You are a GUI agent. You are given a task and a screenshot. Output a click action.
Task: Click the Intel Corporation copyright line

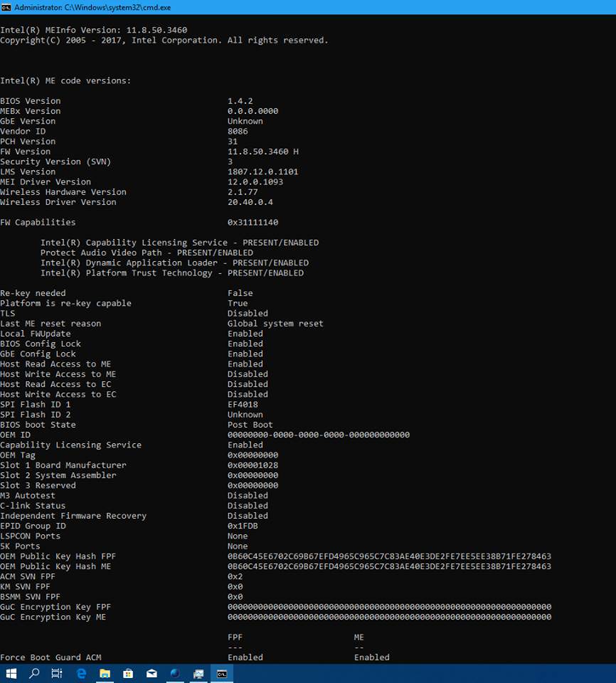pyautogui.click(x=164, y=40)
